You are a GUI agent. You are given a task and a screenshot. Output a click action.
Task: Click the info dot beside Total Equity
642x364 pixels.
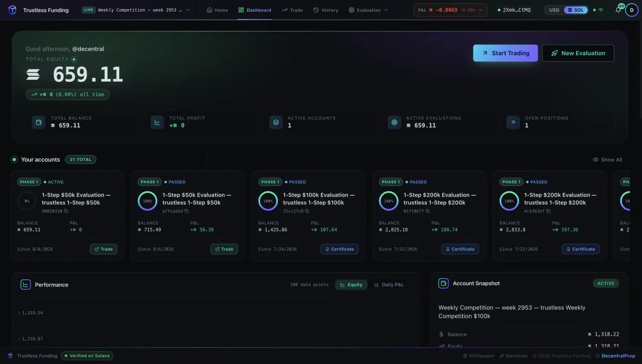coord(74,59)
